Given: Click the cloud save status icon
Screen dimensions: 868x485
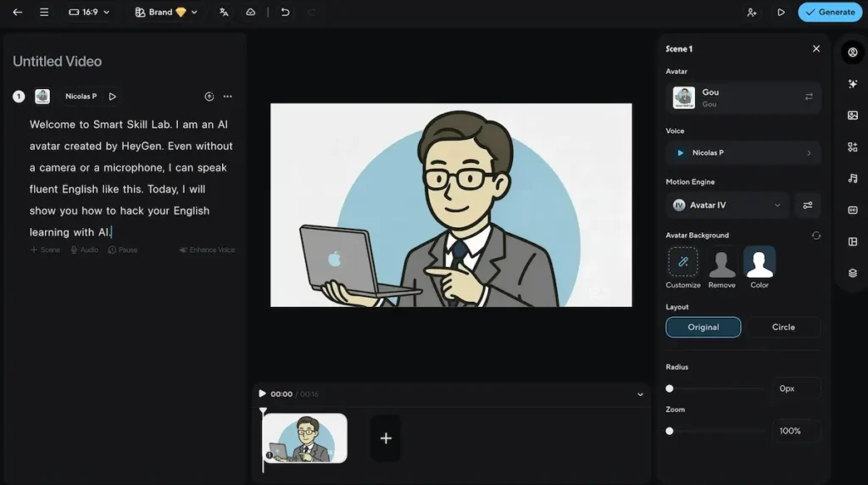Looking at the screenshot, I should [x=251, y=12].
